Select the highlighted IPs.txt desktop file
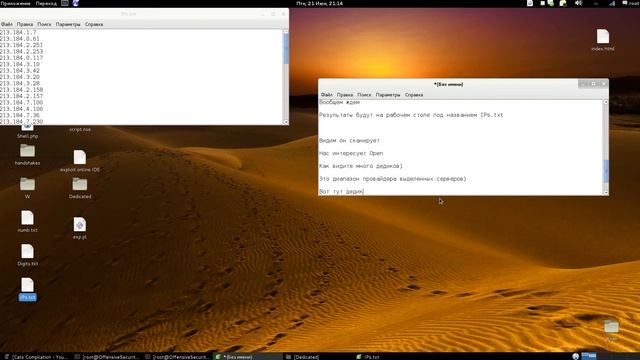 pyautogui.click(x=27, y=289)
